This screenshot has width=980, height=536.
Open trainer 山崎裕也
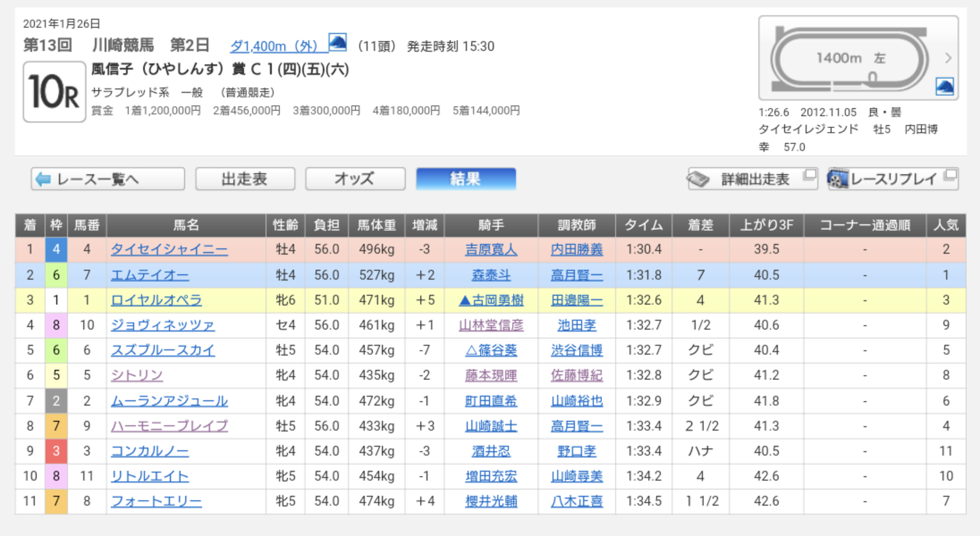pyautogui.click(x=577, y=401)
